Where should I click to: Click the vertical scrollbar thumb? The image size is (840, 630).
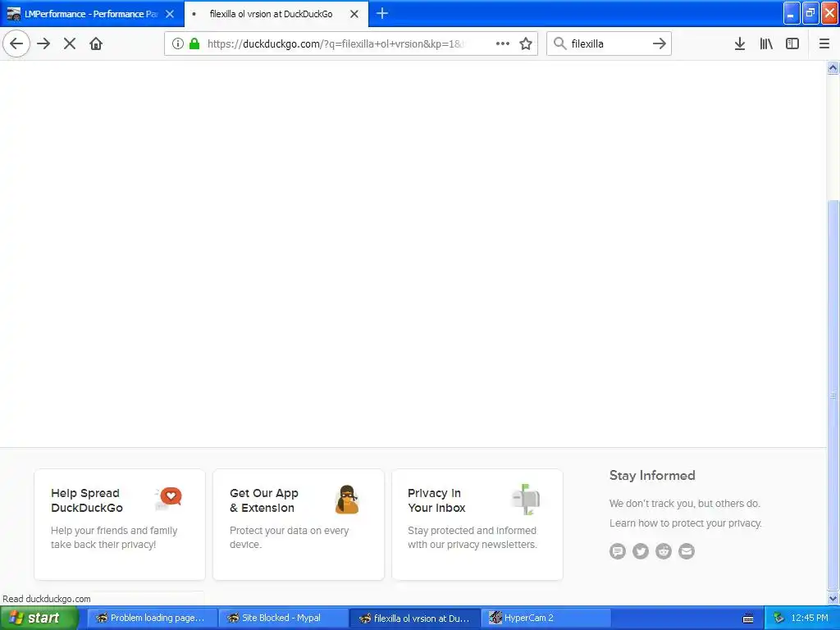pos(833,395)
